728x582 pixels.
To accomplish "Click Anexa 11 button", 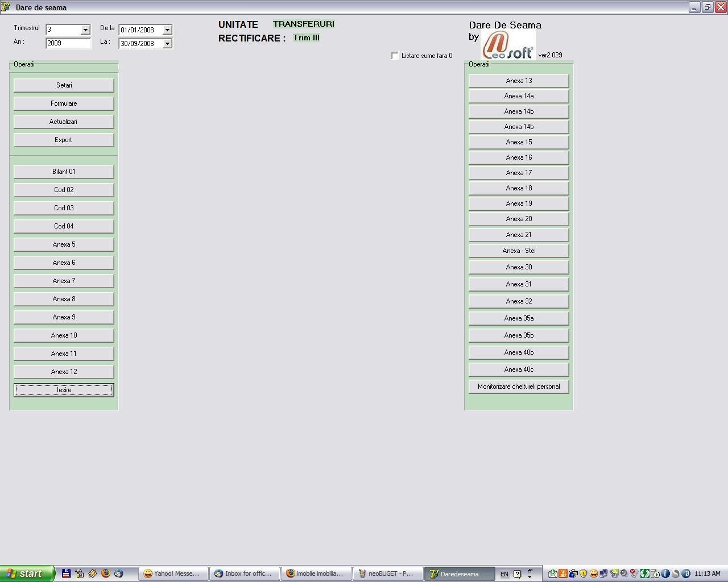I will click(x=64, y=354).
